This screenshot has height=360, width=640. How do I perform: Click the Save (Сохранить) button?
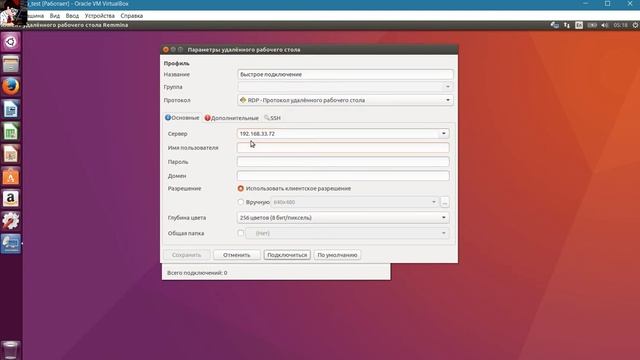click(x=187, y=255)
